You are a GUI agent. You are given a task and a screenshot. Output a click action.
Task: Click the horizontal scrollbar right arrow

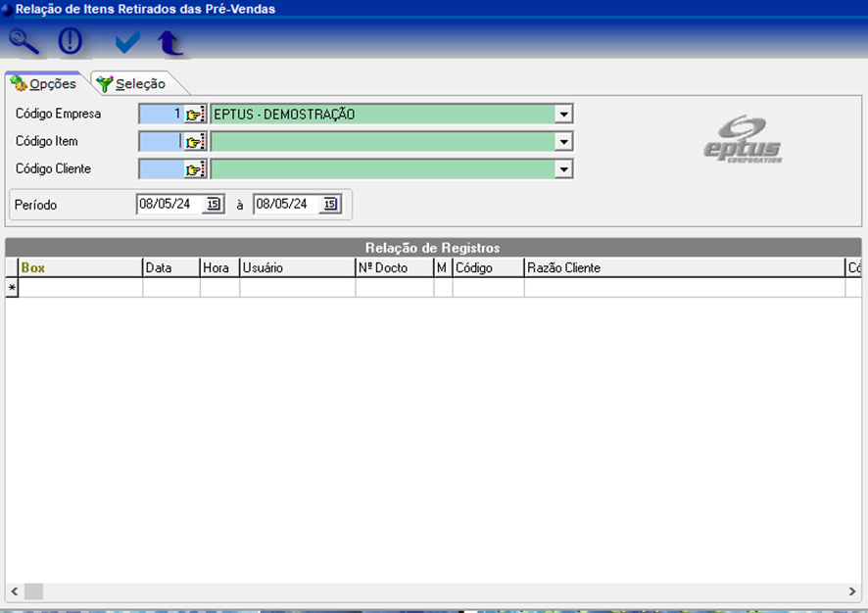[x=852, y=591]
